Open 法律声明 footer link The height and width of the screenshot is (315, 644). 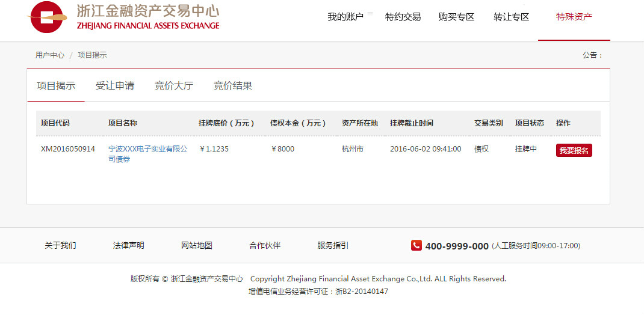pyautogui.click(x=129, y=246)
